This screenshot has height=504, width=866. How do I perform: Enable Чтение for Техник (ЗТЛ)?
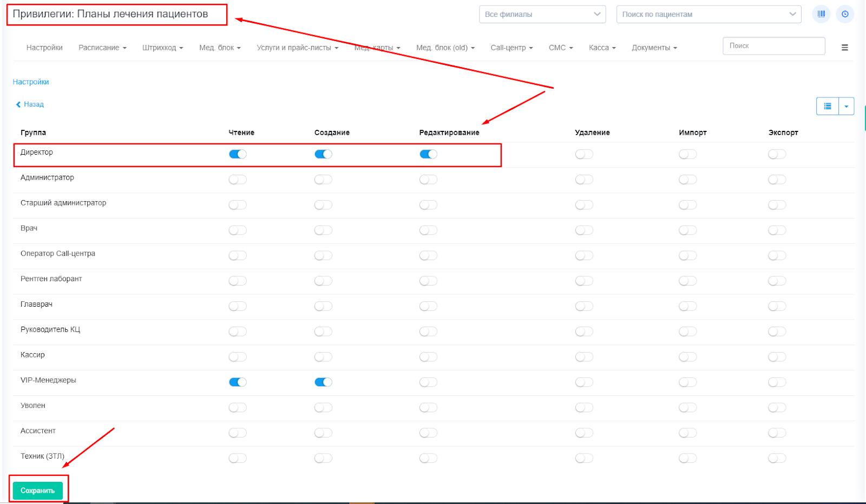238,458
